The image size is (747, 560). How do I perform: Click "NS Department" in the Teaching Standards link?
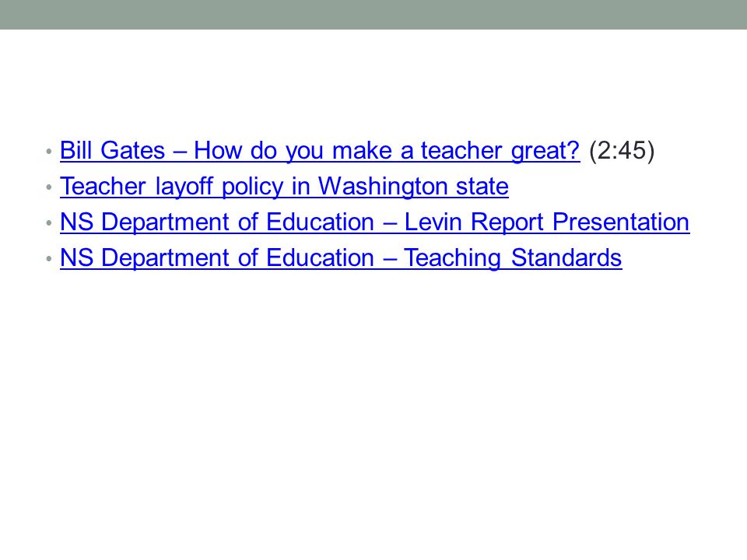pos(145,257)
